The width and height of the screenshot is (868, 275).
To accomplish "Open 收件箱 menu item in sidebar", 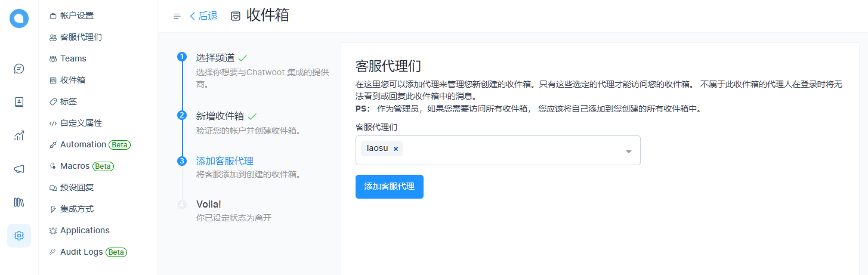I will [x=72, y=80].
